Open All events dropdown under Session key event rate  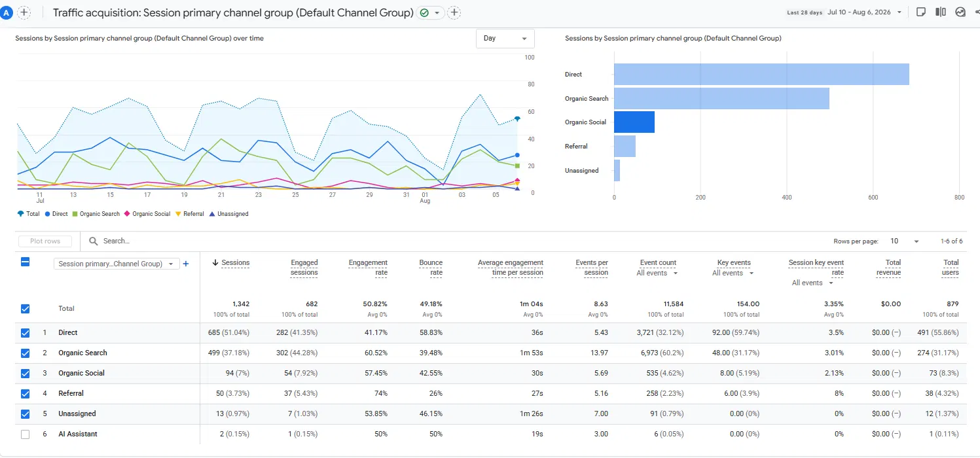coord(813,283)
